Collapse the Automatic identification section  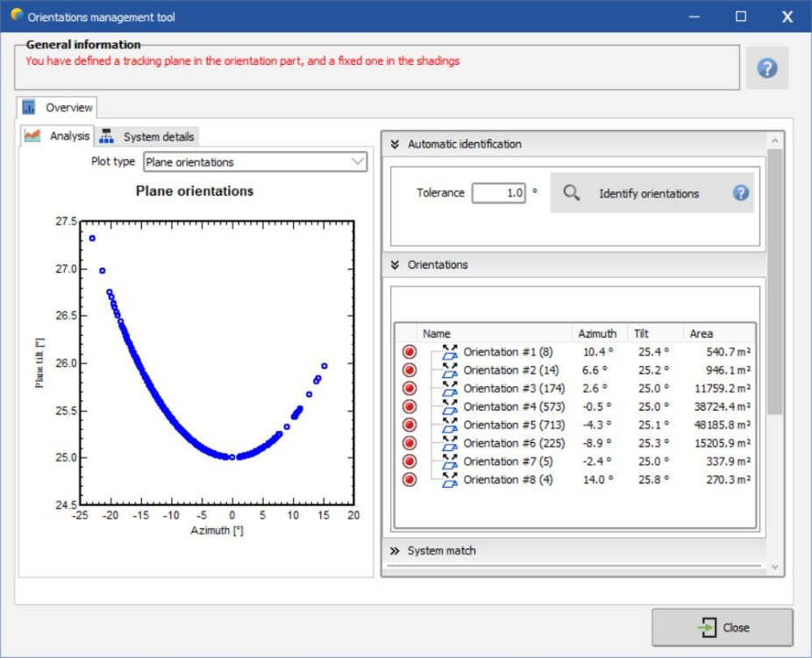point(395,144)
